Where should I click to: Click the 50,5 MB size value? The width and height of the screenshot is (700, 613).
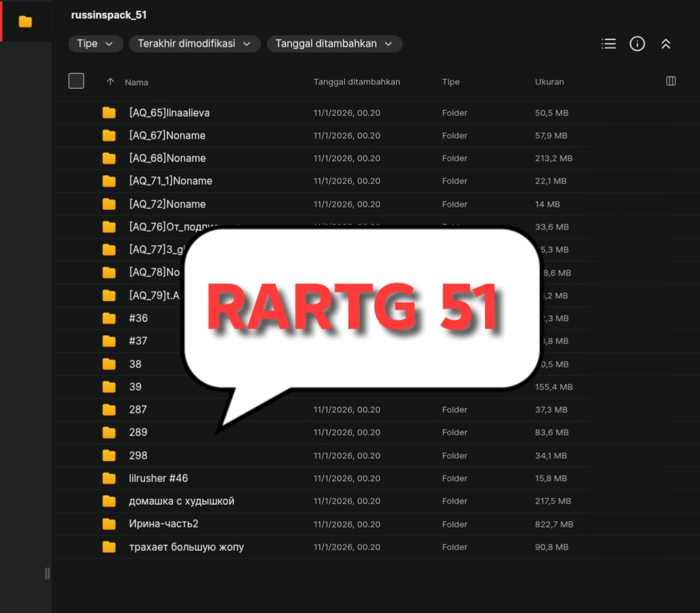pyautogui.click(x=552, y=113)
